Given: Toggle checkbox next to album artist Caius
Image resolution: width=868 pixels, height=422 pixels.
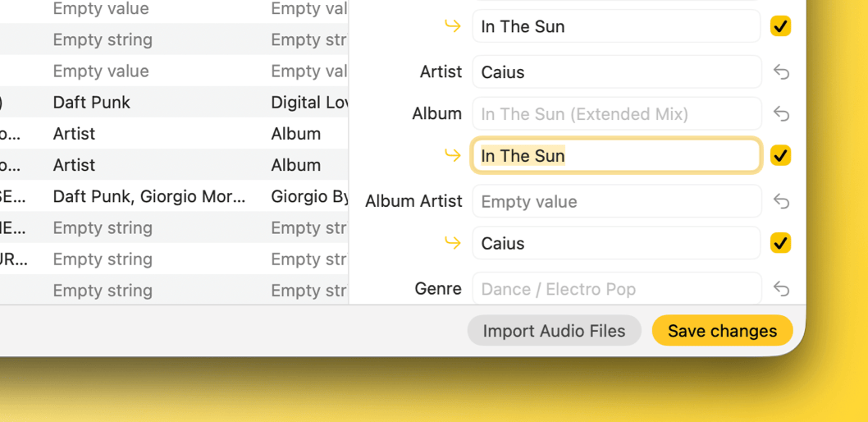Looking at the screenshot, I should tap(780, 243).
